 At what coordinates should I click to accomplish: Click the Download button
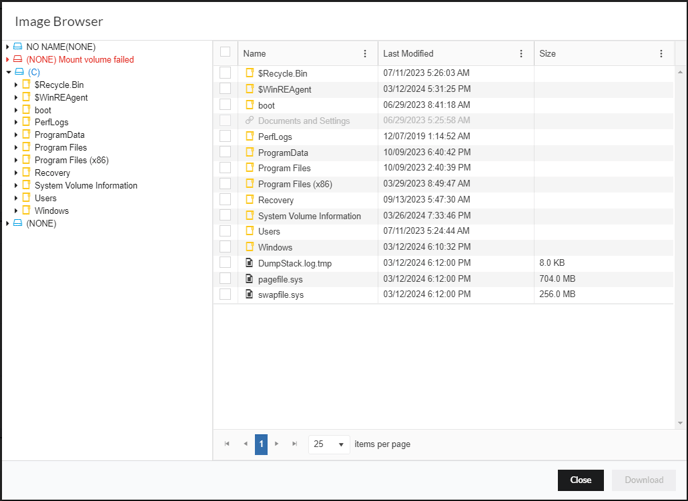click(x=644, y=480)
